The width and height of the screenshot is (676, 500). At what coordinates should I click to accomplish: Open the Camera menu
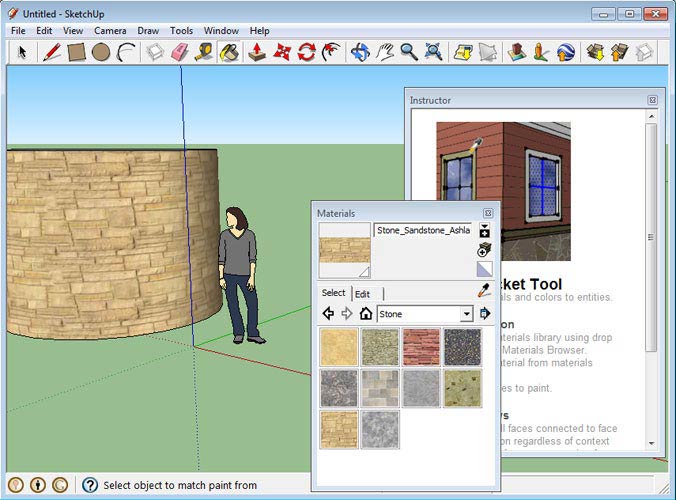[x=110, y=30]
